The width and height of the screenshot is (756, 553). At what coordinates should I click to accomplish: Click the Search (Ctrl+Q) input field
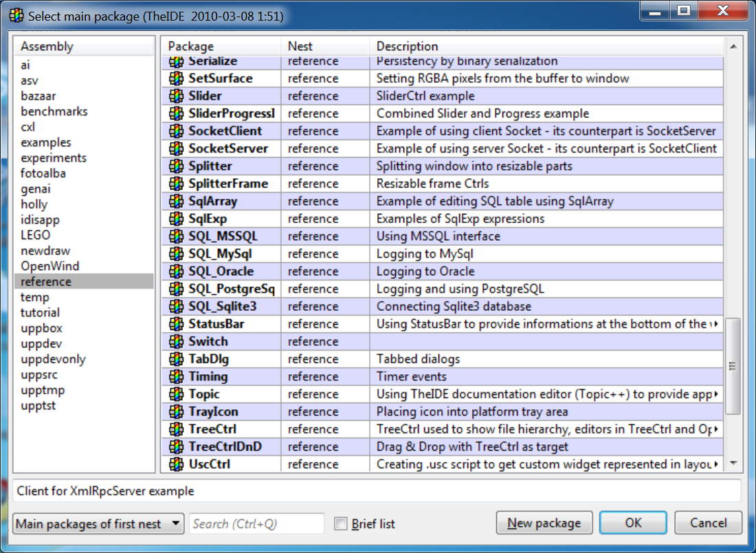[x=256, y=523]
